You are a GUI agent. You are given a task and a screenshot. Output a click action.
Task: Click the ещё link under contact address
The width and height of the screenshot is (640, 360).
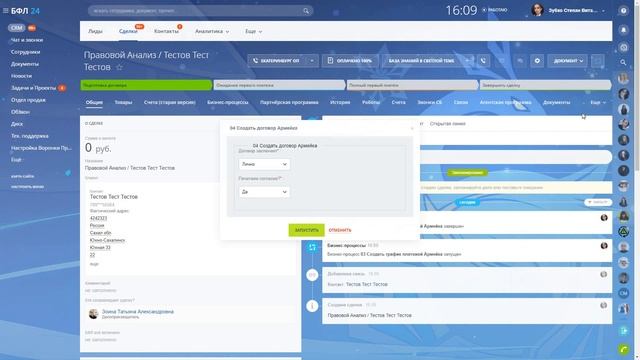pos(94,264)
